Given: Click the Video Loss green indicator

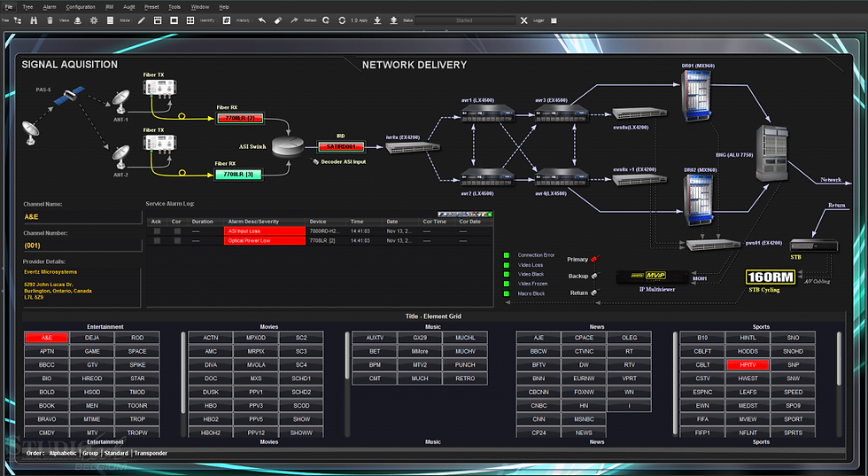Looking at the screenshot, I should click(x=507, y=265).
